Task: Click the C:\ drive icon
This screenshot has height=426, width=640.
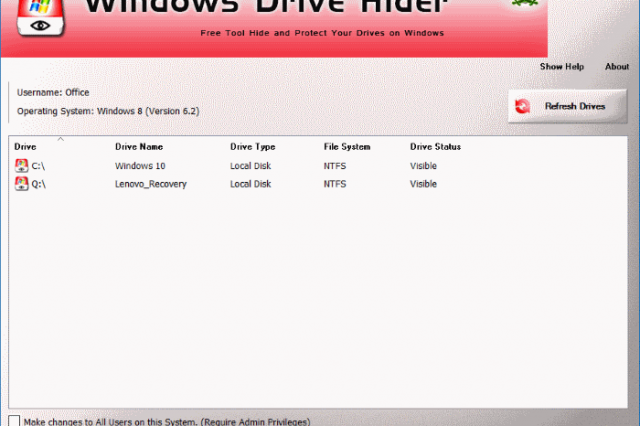Action: tap(22, 166)
